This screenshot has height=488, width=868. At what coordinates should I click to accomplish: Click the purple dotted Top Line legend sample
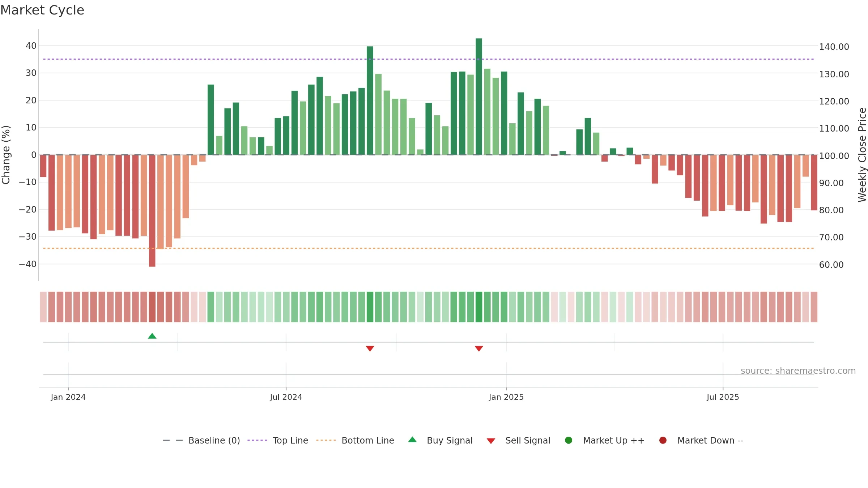click(x=257, y=440)
